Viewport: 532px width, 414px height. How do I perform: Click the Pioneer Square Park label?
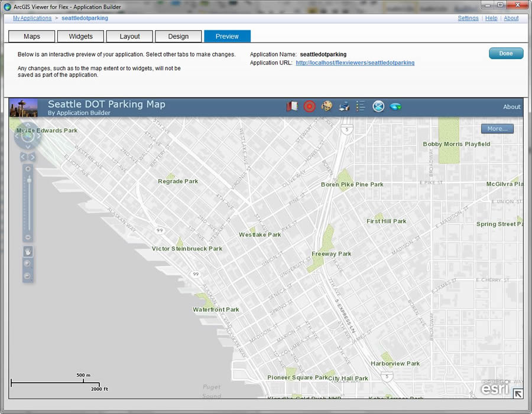[297, 377]
